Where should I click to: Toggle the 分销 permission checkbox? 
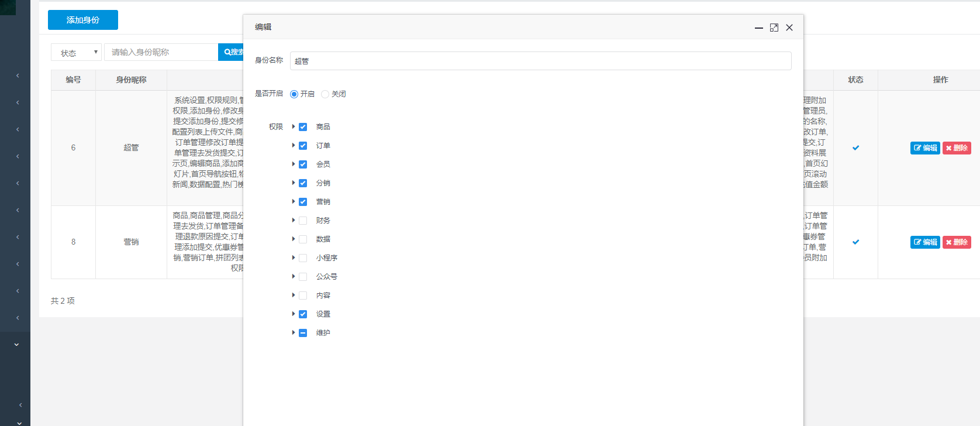[x=303, y=183]
